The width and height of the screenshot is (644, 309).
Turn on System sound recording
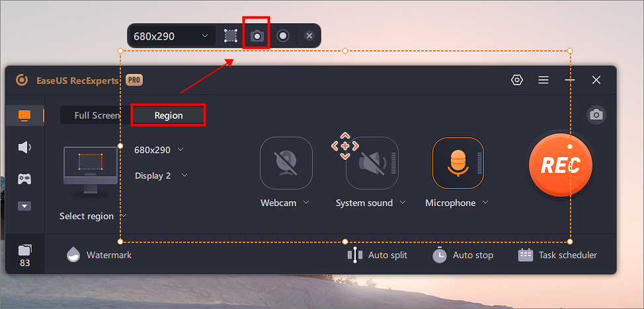tap(372, 163)
